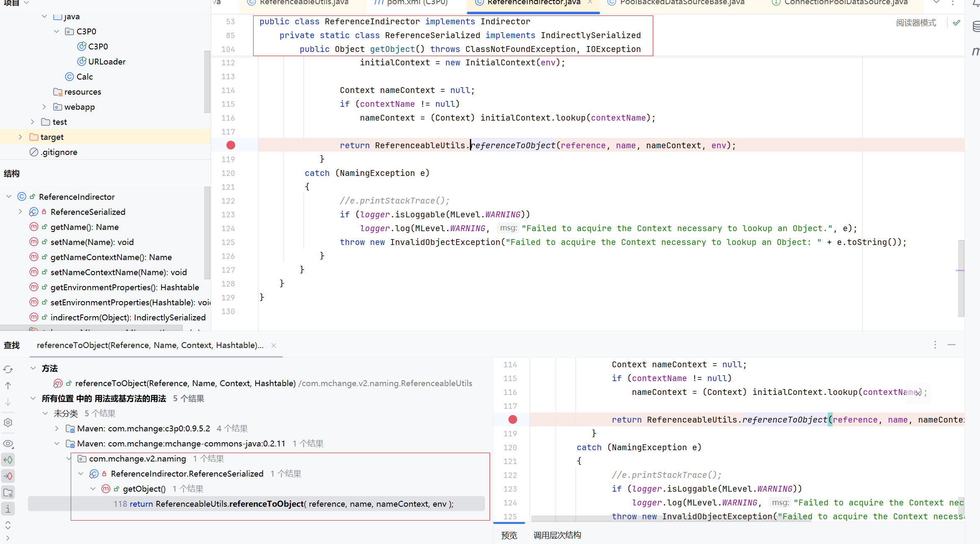Screen dimensions: 980x544
Task: Open the find panel options kebab menu
Action: [x=935, y=345]
